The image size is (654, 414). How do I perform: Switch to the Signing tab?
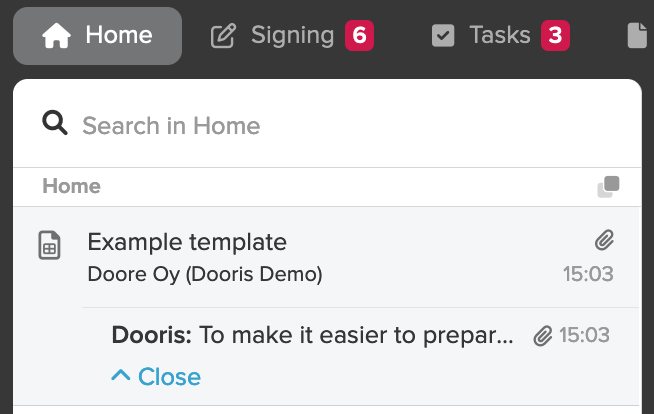pyautogui.click(x=292, y=36)
